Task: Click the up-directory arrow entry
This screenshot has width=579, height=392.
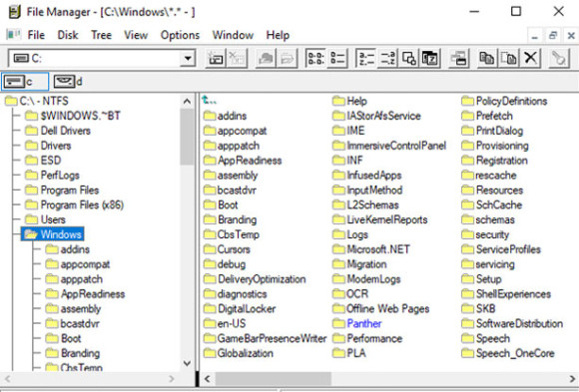Action: (x=210, y=100)
